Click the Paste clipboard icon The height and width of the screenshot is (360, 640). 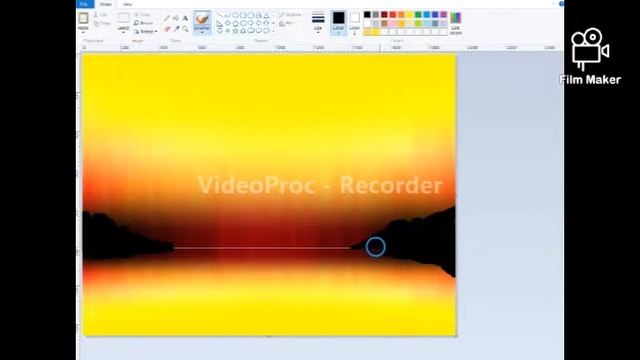point(83,18)
